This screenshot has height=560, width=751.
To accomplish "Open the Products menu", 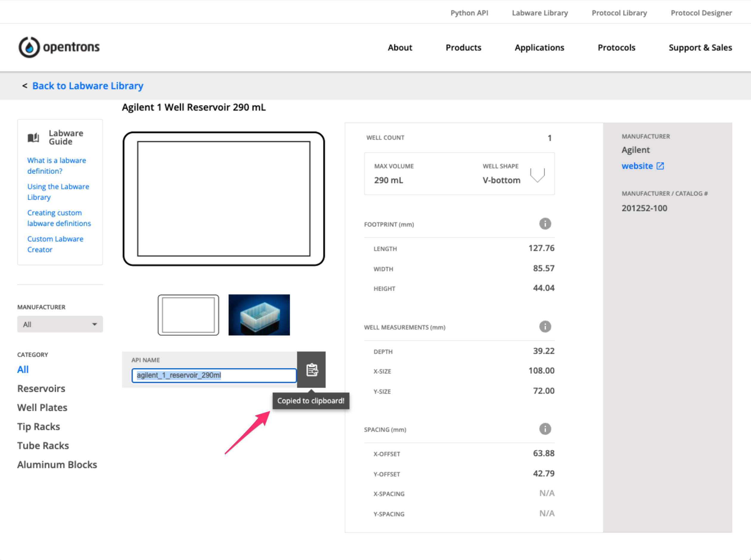I will [463, 48].
